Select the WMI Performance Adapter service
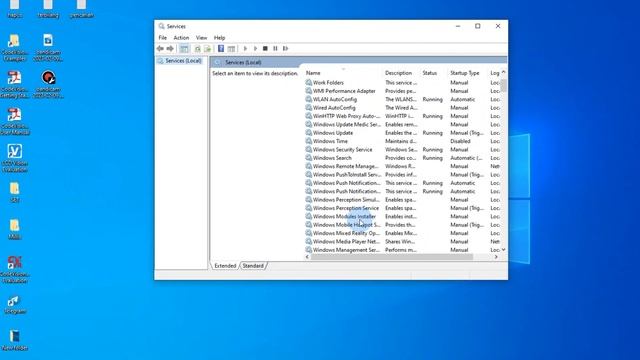The height and width of the screenshot is (360, 640). click(x=344, y=91)
